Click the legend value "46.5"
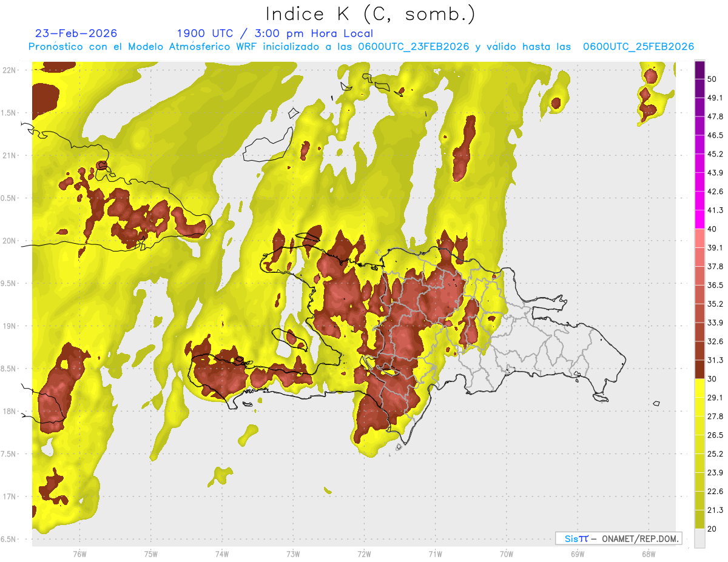The image size is (728, 562). (x=715, y=135)
